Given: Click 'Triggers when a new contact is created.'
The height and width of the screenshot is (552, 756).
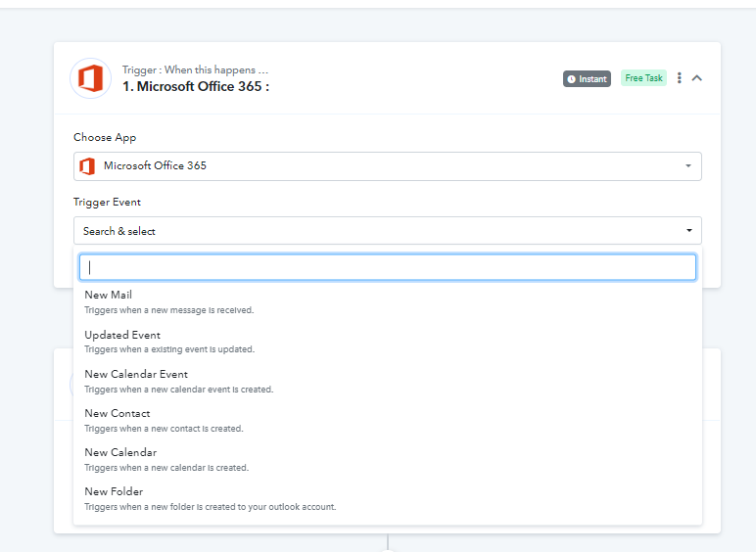Looking at the screenshot, I should [x=164, y=429].
